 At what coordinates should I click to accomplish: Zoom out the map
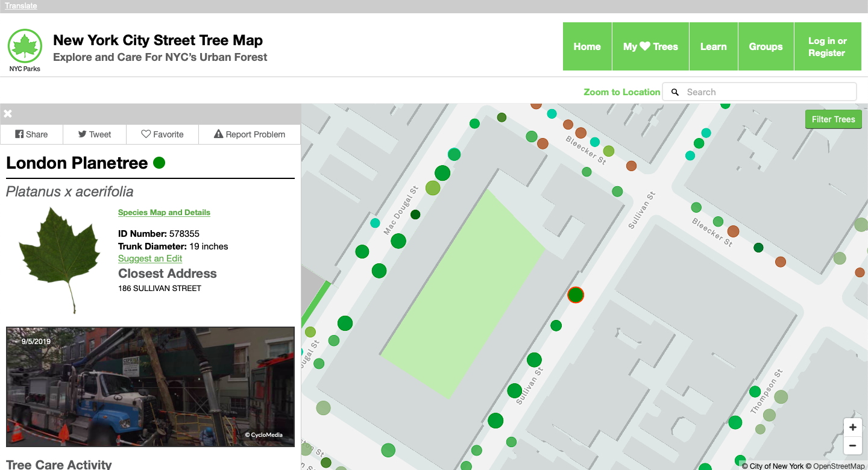(x=852, y=446)
